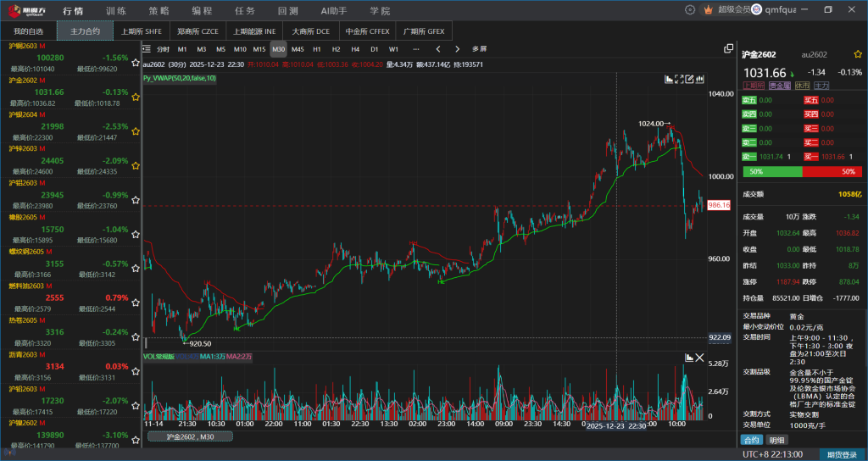The width and height of the screenshot is (868, 461).
Task: Go to previous chart with left arrow
Action: (x=438, y=49)
